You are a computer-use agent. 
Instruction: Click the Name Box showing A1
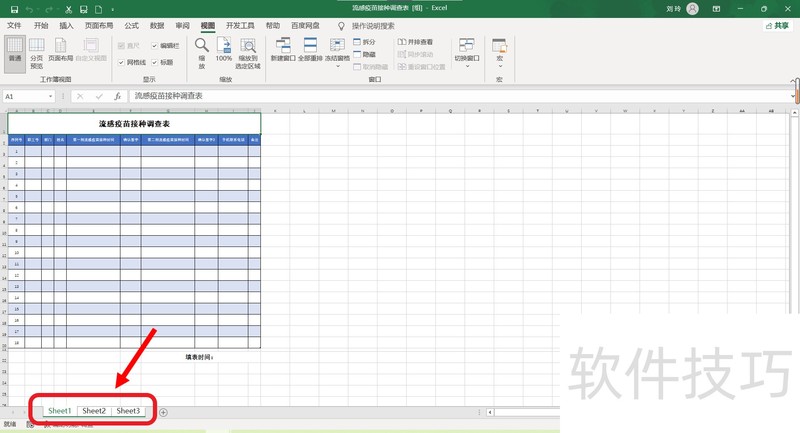pyautogui.click(x=30, y=96)
